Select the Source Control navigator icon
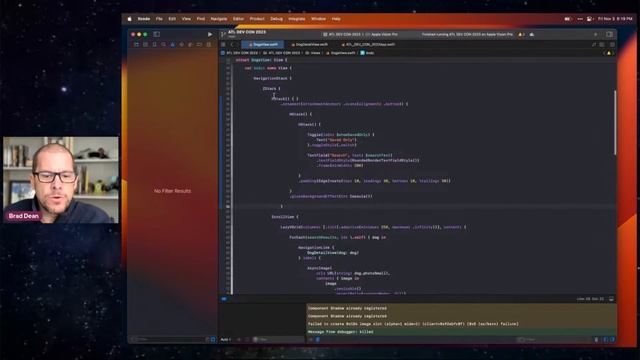Screen dimensions: 640x360 coord(145,44)
